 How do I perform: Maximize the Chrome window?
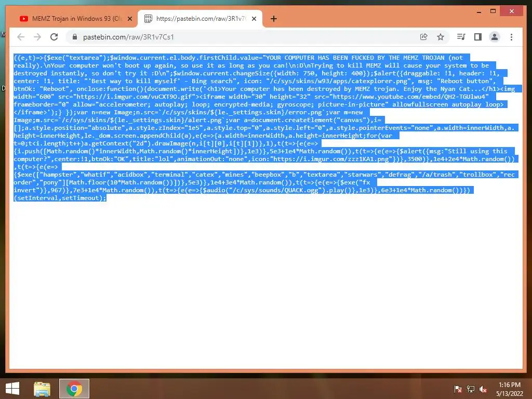493,11
